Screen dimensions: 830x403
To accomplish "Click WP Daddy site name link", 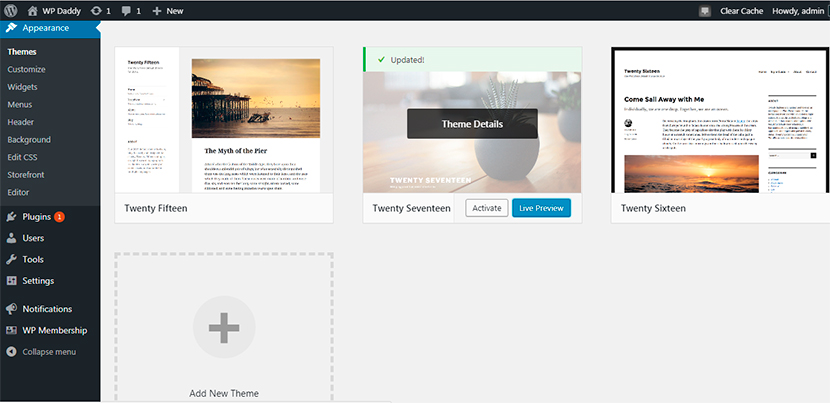I will point(62,11).
